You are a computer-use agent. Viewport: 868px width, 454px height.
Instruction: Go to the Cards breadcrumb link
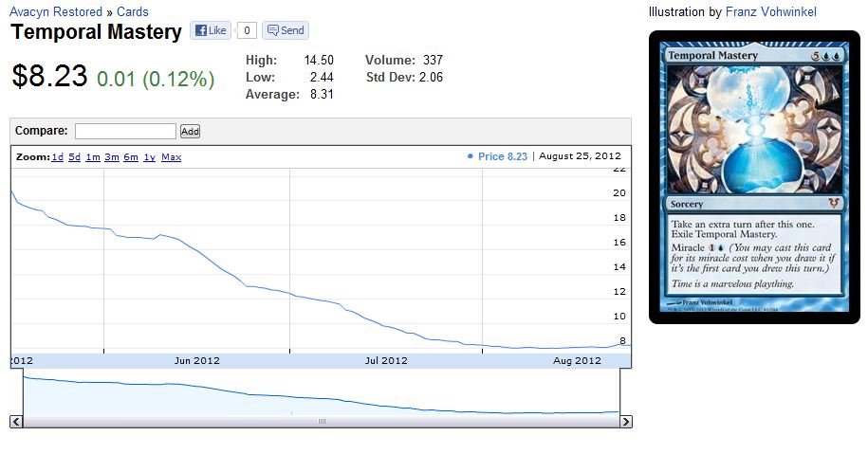tap(133, 12)
